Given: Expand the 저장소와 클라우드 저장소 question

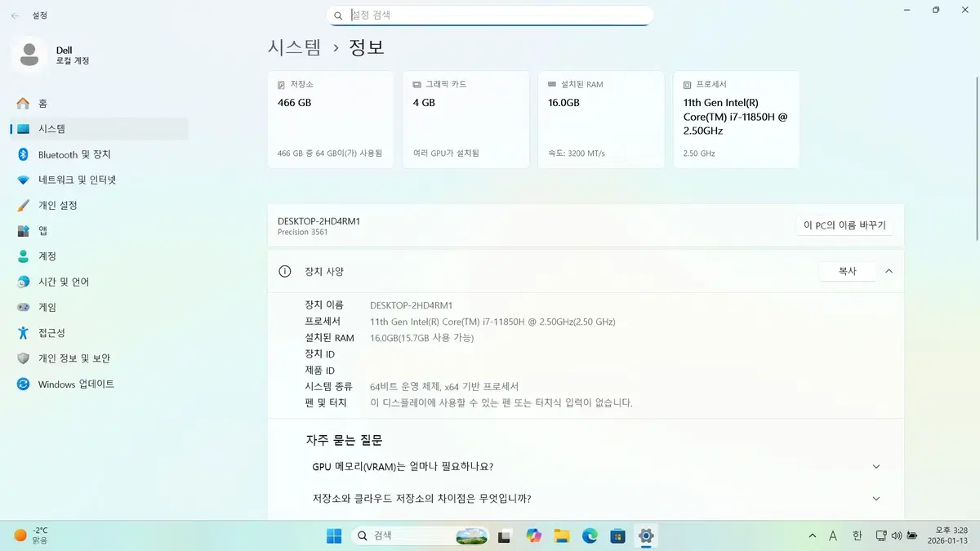Looking at the screenshot, I should tap(875, 498).
